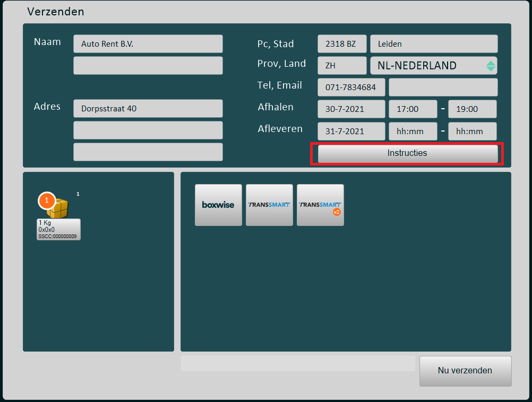Click the postcode field 2318 BZ
The height and width of the screenshot is (402, 532).
coord(342,44)
